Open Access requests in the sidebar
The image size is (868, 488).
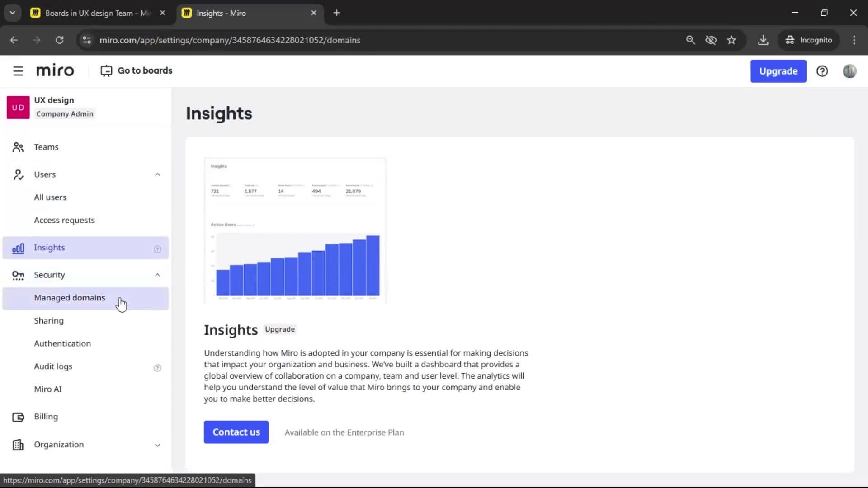tap(85, 221)
